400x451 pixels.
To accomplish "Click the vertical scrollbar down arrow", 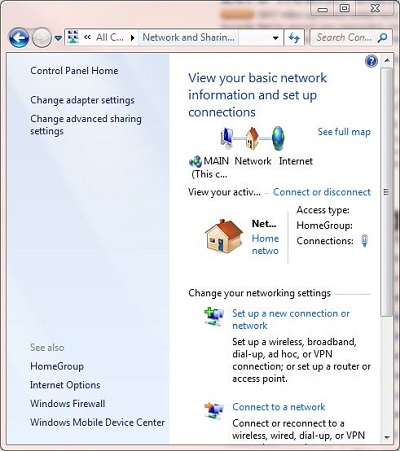I will [387, 437].
